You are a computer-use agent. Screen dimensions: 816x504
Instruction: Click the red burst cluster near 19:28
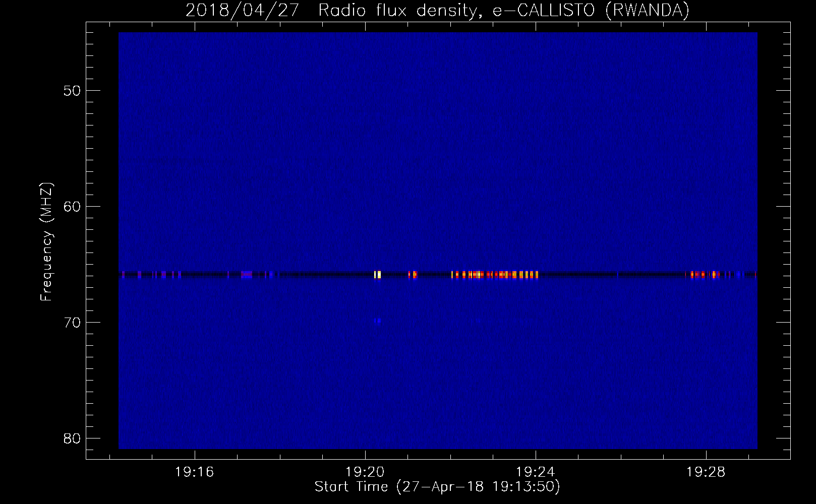(705, 275)
